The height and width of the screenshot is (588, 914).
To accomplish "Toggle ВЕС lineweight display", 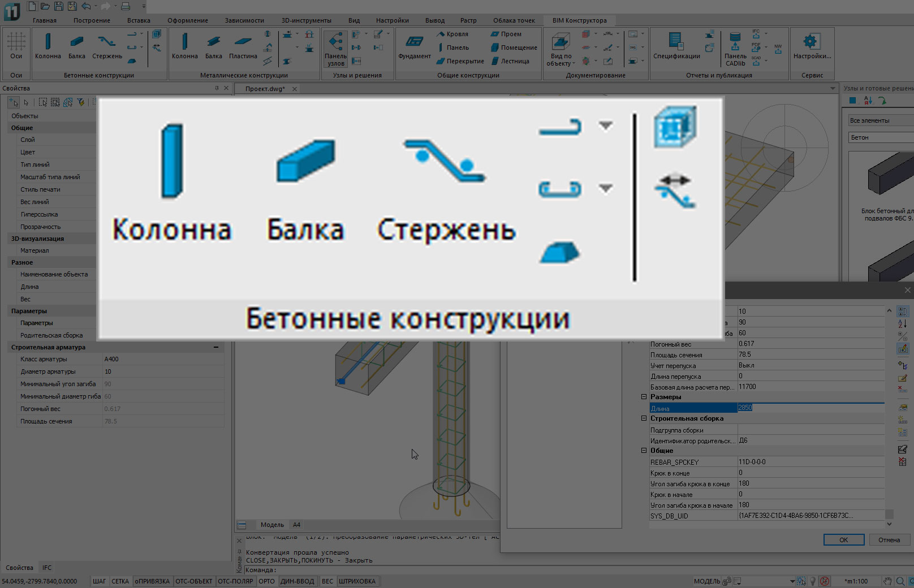I will (327, 581).
